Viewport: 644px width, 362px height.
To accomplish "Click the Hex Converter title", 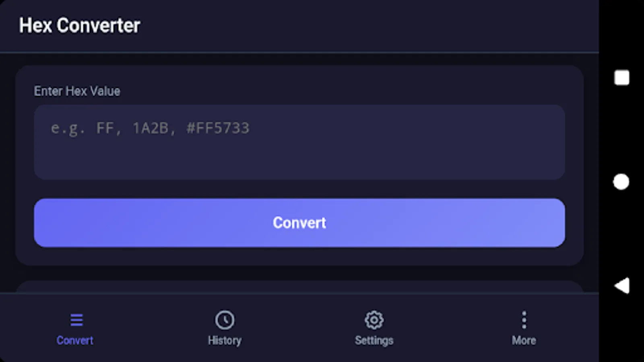I will pyautogui.click(x=80, y=25).
